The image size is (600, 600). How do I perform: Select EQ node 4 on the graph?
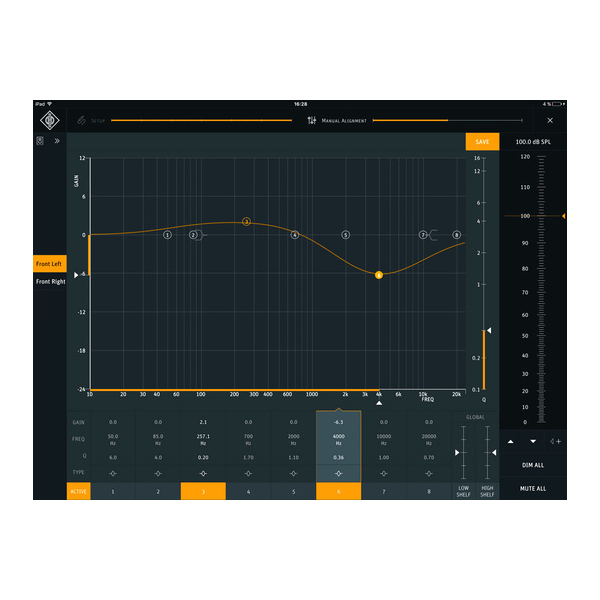tap(295, 235)
